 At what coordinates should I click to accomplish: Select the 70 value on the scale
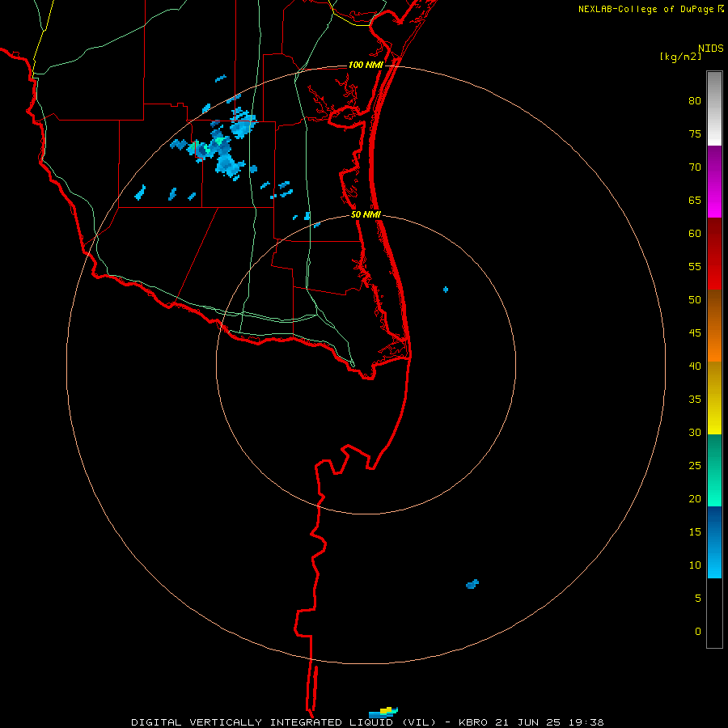pos(695,167)
